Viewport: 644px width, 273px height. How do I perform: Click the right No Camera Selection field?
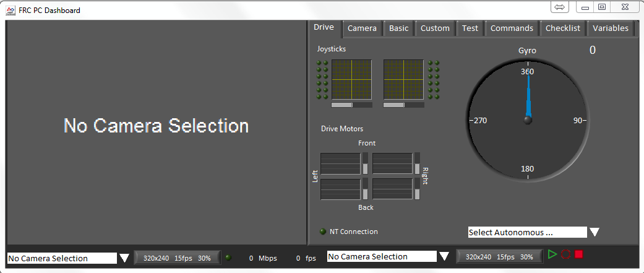[x=382, y=256]
